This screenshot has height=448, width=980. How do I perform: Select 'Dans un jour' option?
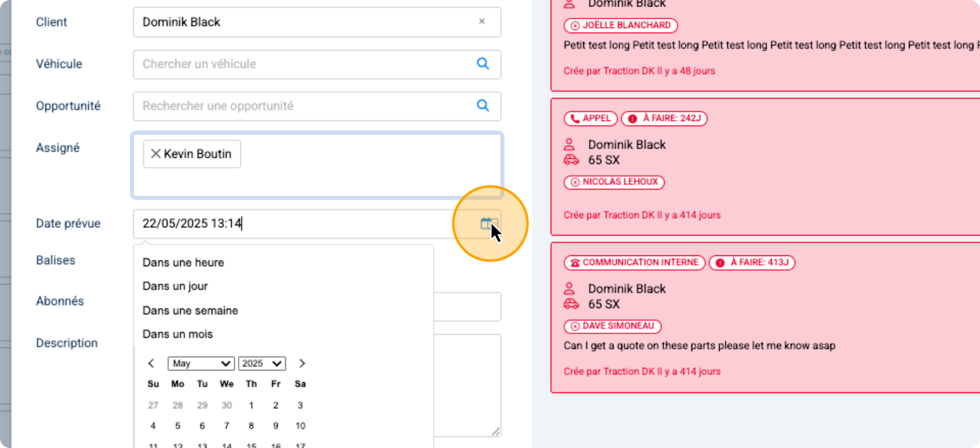175,286
